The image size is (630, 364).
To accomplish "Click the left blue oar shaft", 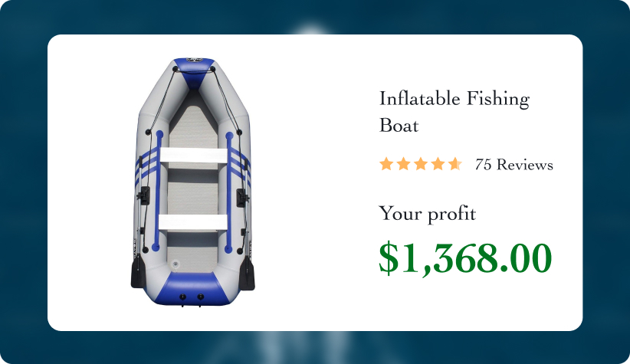I will (159, 192).
